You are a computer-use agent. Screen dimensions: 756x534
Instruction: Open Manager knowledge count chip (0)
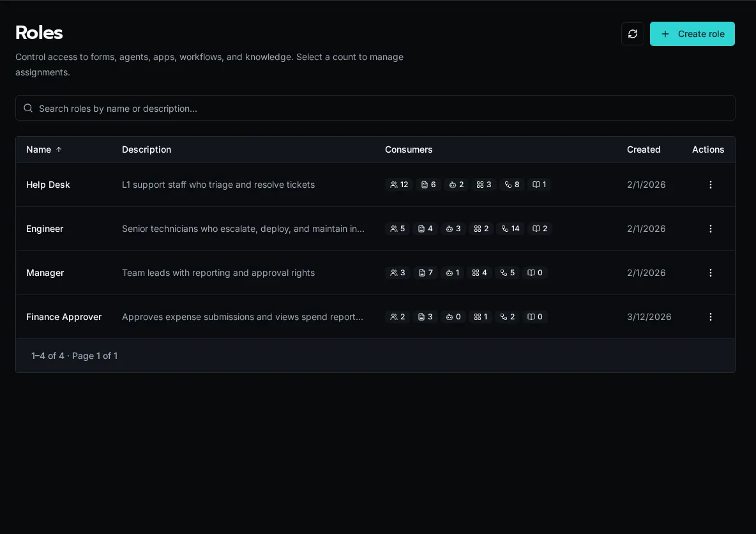click(x=534, y=273)
